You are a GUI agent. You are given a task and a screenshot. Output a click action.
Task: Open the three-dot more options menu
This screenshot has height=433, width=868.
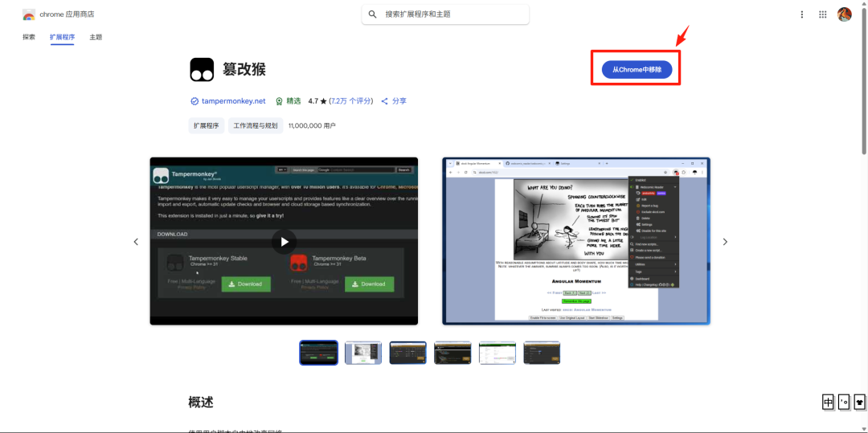click(801, 14)
